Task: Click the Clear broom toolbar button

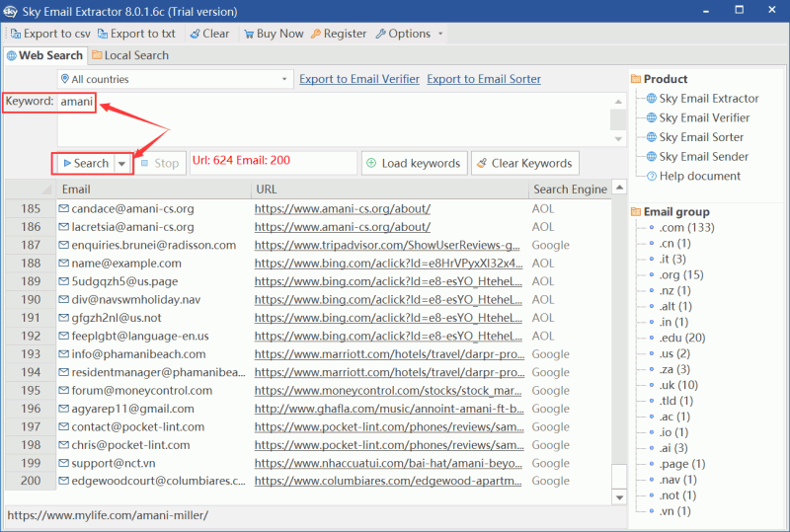Action: (209, 34)
